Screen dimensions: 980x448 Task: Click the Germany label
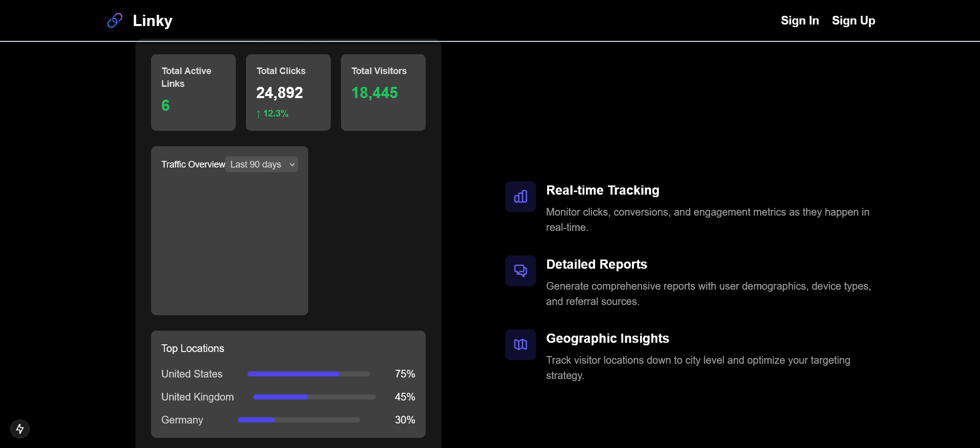click(182, 420)
